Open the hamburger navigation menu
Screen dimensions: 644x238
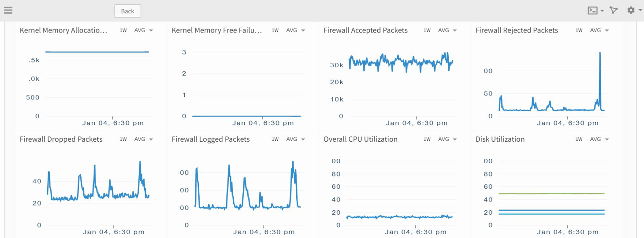pyautogui.click(x=8, y=10)
